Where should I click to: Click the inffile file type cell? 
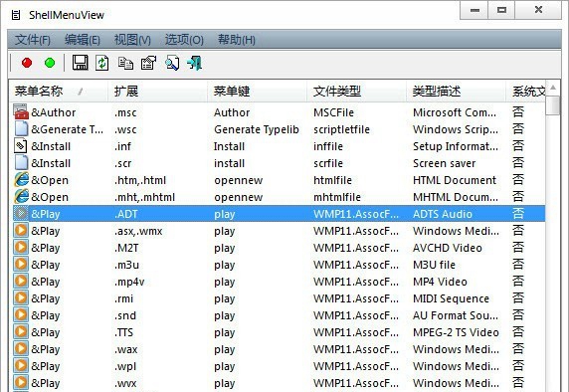pyautogui.click(x=328, y=146)
